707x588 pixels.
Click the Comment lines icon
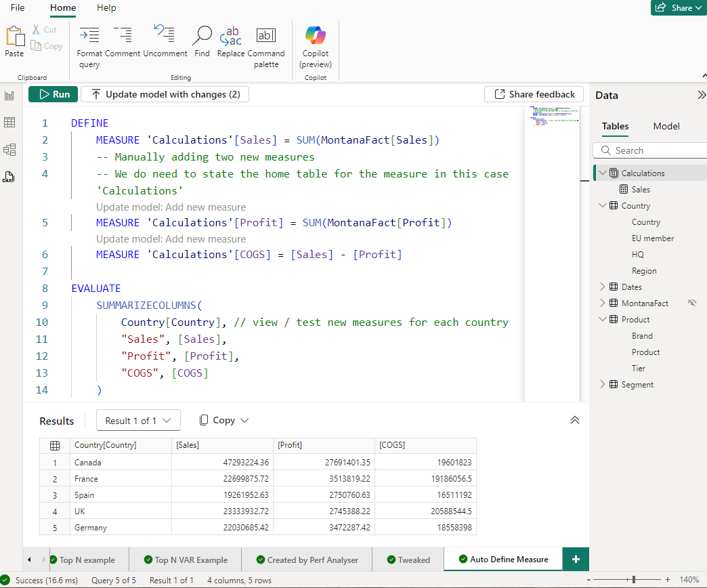tap(123, 35)
